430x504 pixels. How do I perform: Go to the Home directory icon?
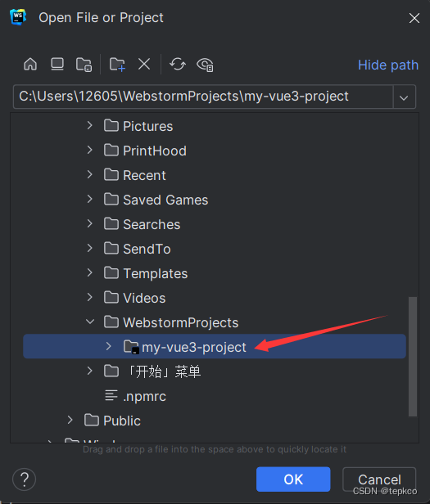pyautogui.click(x=30, y=65)
